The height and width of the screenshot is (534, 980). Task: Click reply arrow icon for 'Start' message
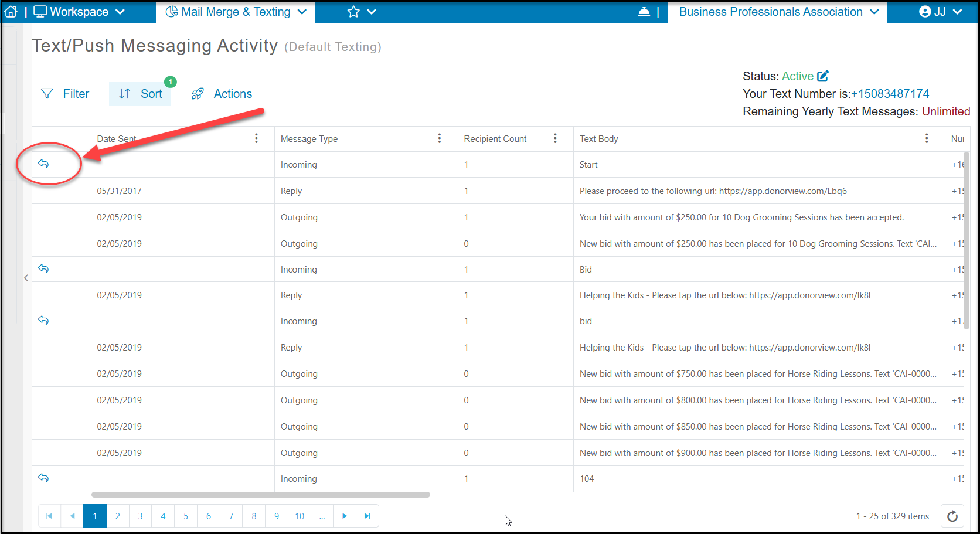click(43, 164)
